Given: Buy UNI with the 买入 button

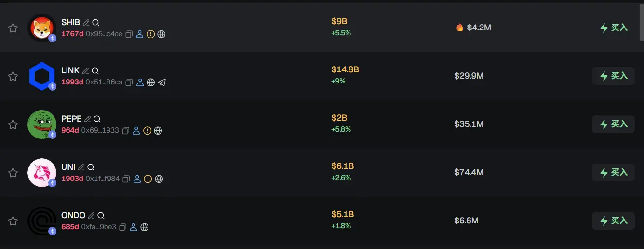Looking at the screenshot, I should pos(613,172).
